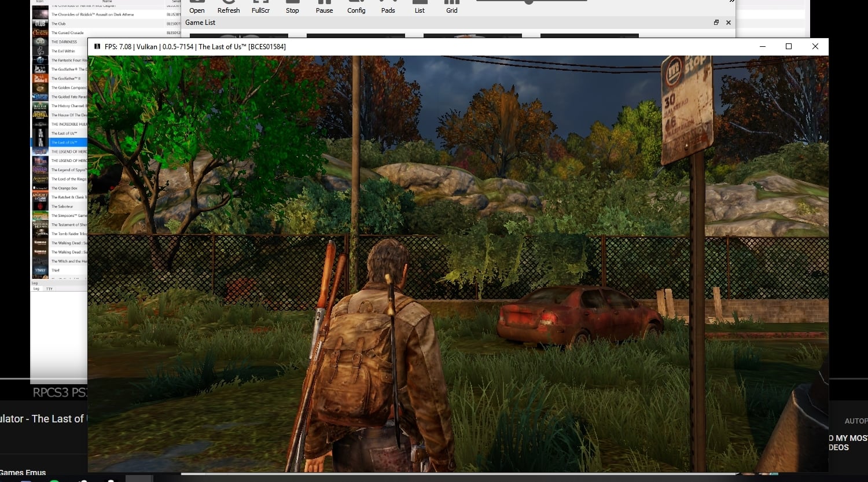
Task: Close The Last of Us game window
Action: pyautogui.click(x=815, y=47)
